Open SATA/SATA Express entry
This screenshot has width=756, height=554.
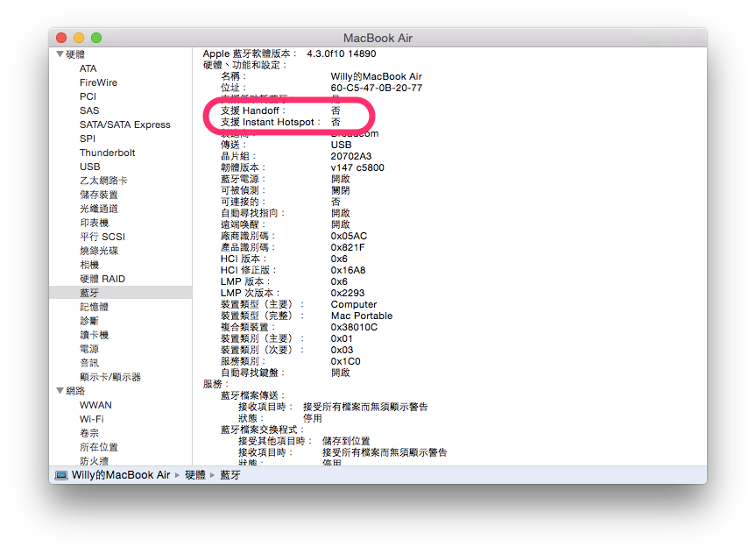125,124
